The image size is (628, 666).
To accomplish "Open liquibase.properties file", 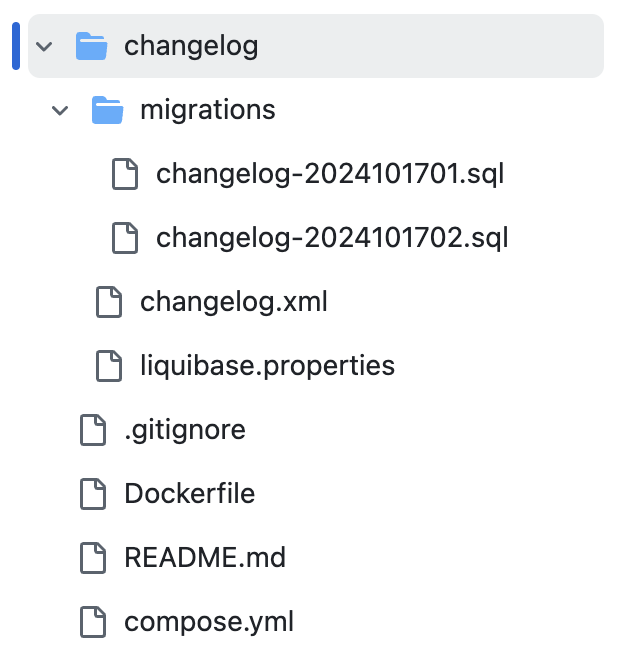I will [268, 366].
